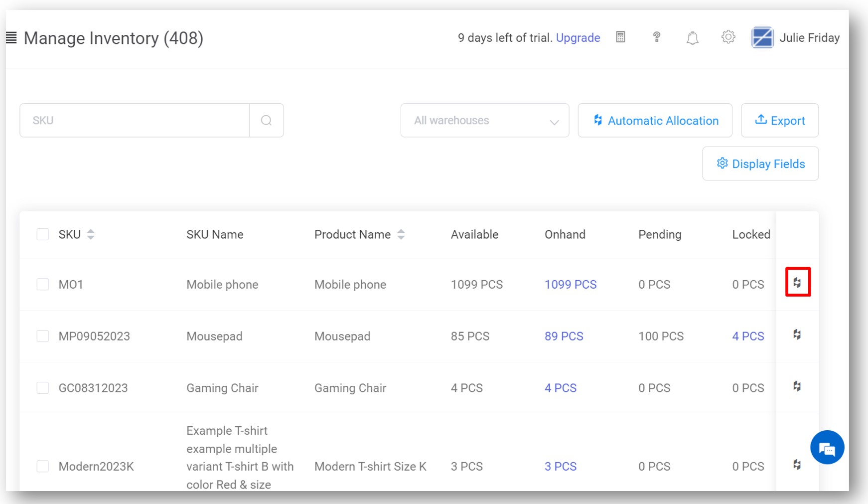Open the settings gear in header
Viewport: 868px width, 504px height.
728,37
